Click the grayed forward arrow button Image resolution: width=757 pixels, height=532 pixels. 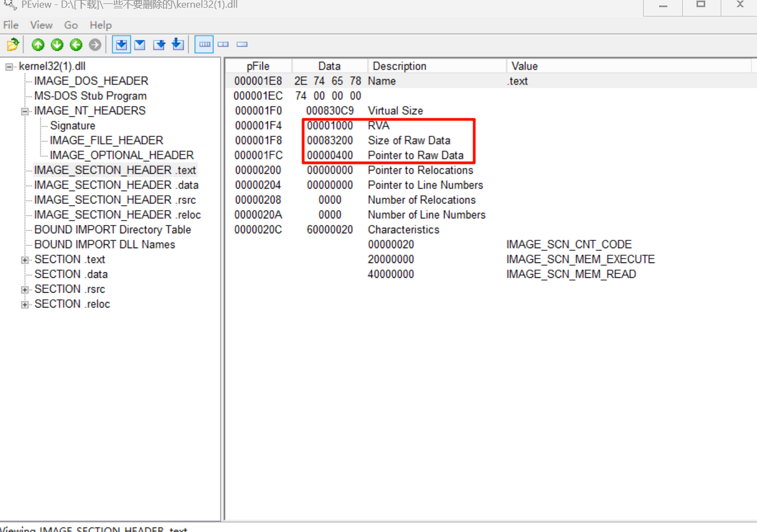tap(95, 45)
